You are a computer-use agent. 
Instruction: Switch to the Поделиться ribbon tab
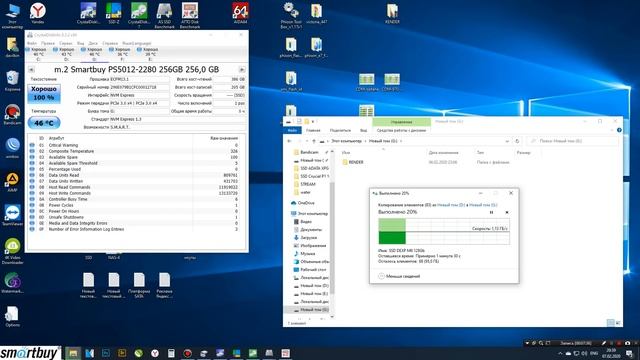tap(340, 130)
